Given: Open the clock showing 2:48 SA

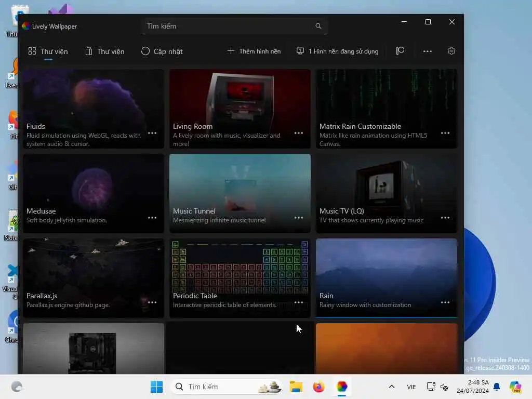Looking at the screenshot, I should coord(473,387).
